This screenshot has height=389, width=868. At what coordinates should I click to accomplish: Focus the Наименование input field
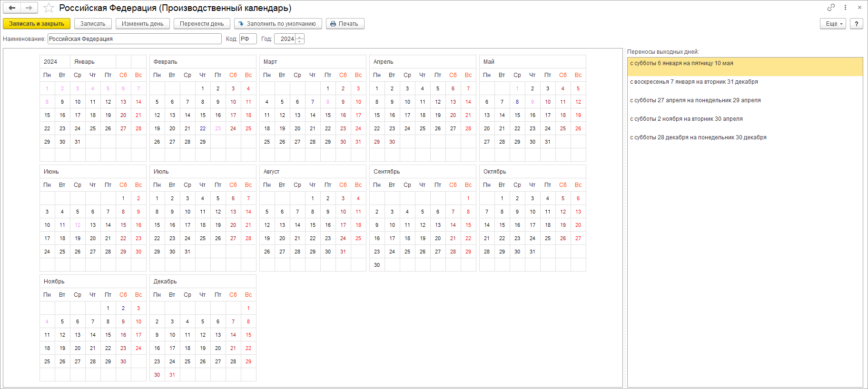pos(135,39)
